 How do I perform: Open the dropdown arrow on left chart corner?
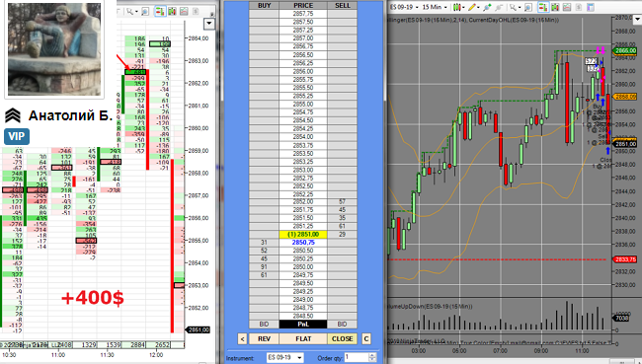point(209,24)
